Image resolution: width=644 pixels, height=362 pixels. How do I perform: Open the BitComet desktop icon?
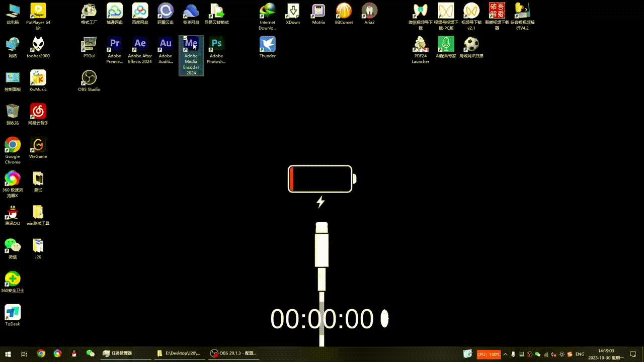(x=344, y=11)
